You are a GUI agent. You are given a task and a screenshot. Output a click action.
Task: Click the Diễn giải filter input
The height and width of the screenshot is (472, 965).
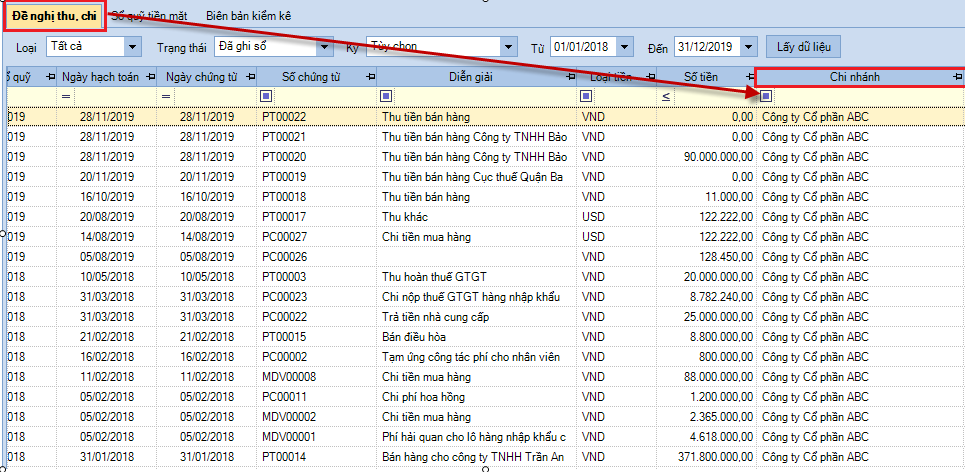coord(484,97)
